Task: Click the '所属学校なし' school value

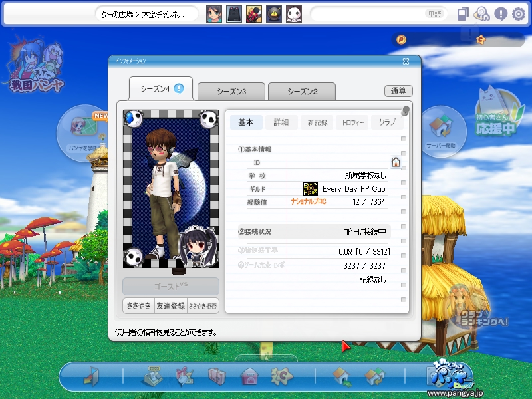Action: point(365,176)
